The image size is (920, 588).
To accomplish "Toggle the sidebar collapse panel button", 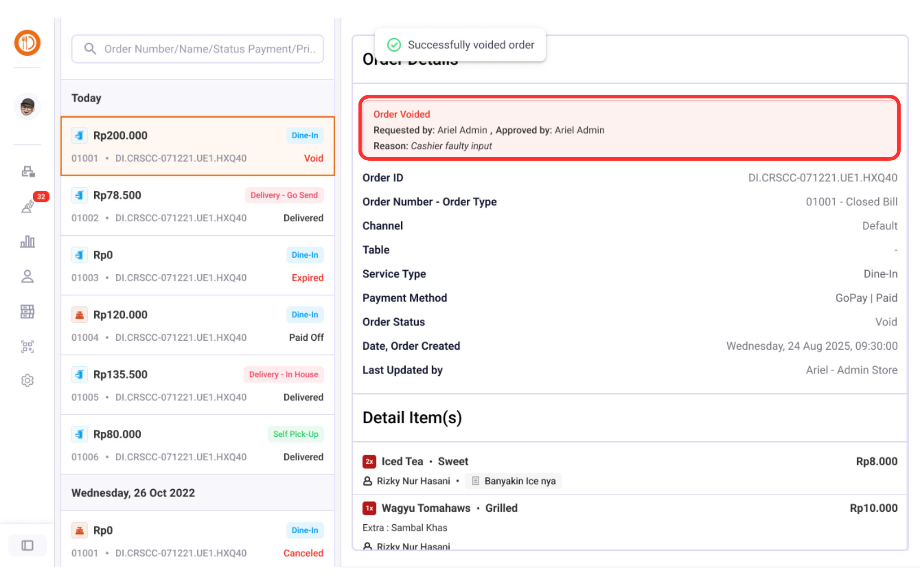I will [27, 545].
